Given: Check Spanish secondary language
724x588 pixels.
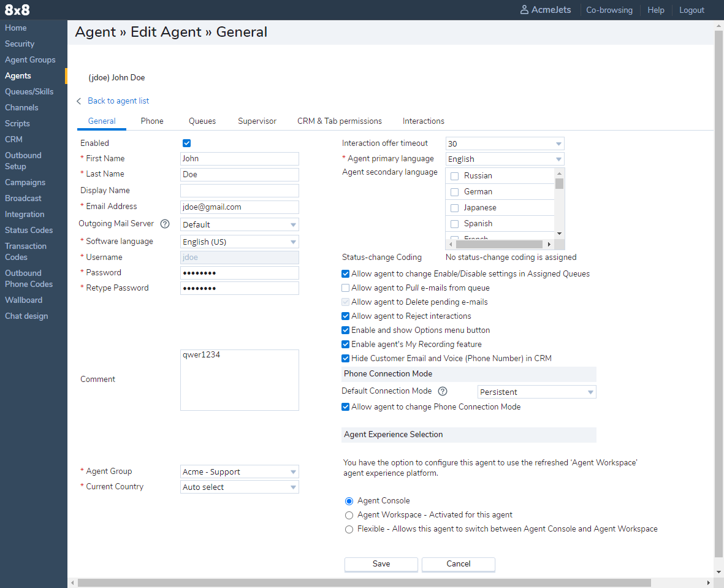Looking at the screenshot, I should coord(454,224).
